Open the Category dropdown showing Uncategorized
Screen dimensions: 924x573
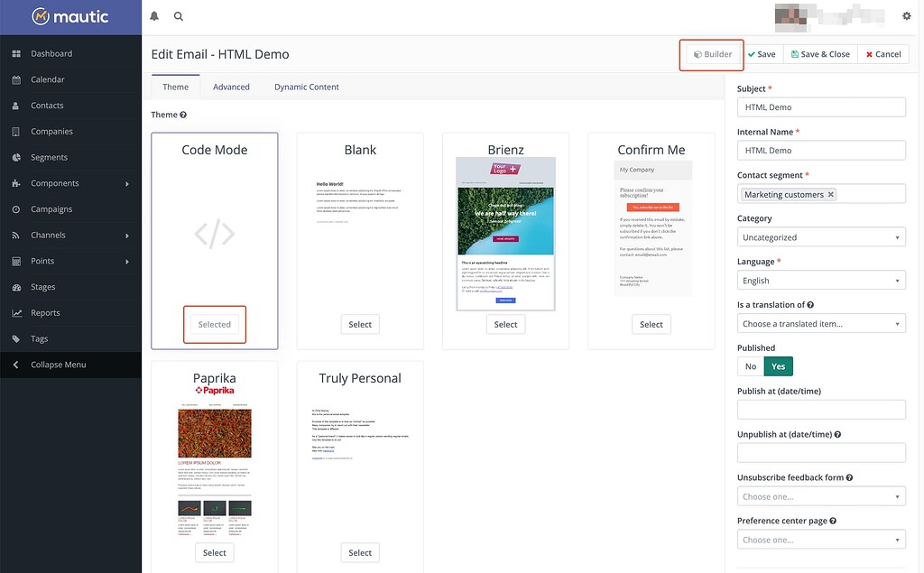(x=821, y=236)
